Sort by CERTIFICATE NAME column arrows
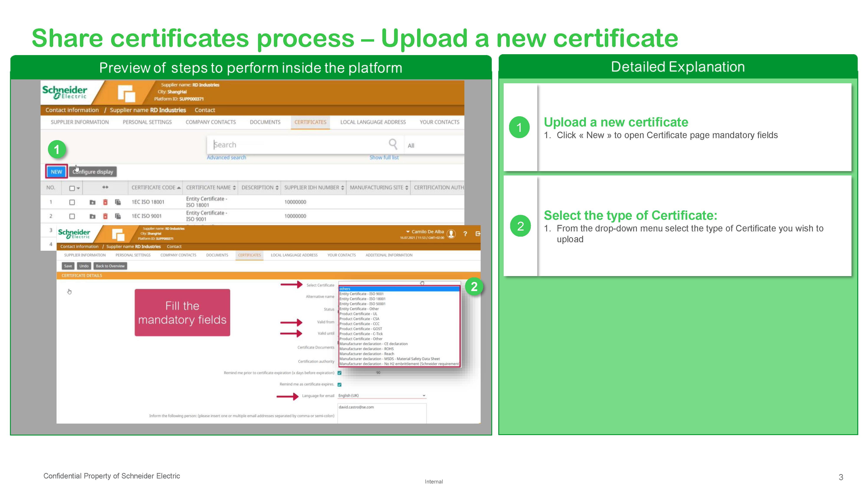 point(234,188)
